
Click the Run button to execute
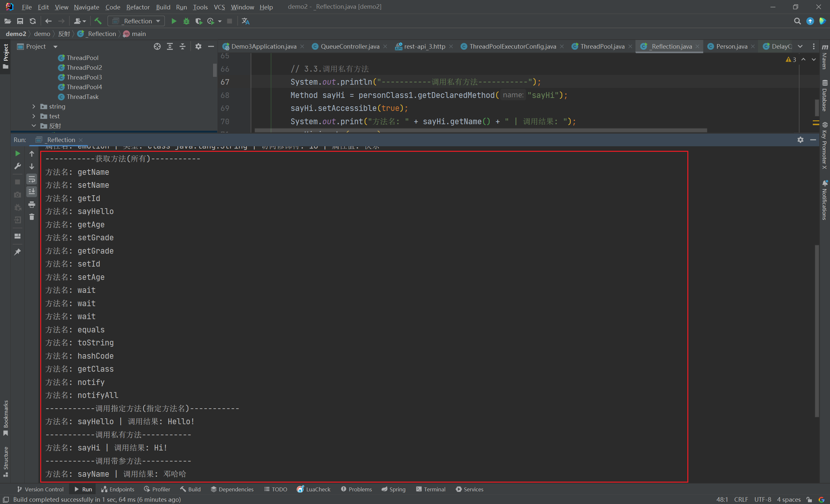pyautogui.click(x=174, y=21)
